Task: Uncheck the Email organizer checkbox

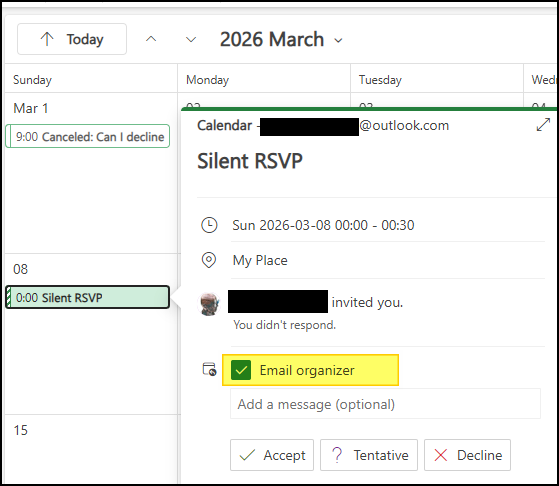Action: click(x=241, y=370)
